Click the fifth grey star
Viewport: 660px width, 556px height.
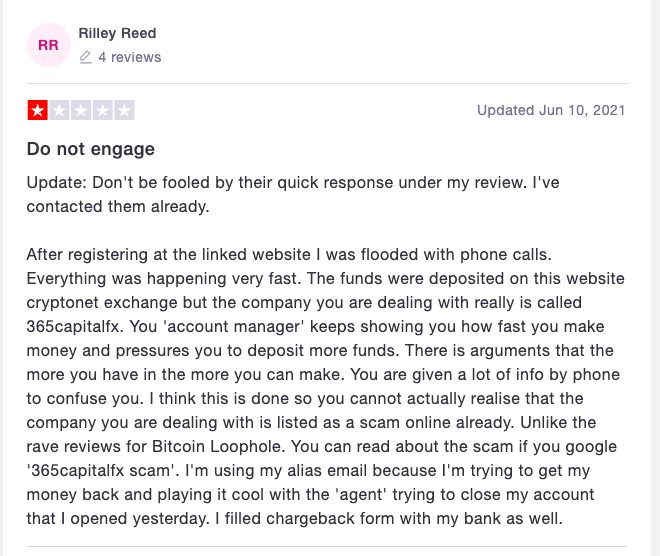coord(124,111)
